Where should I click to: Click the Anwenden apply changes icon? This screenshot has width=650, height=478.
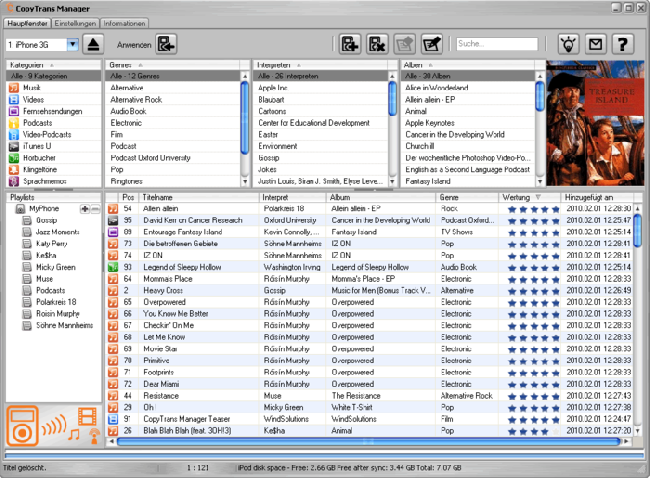click(x=165, y=44)
